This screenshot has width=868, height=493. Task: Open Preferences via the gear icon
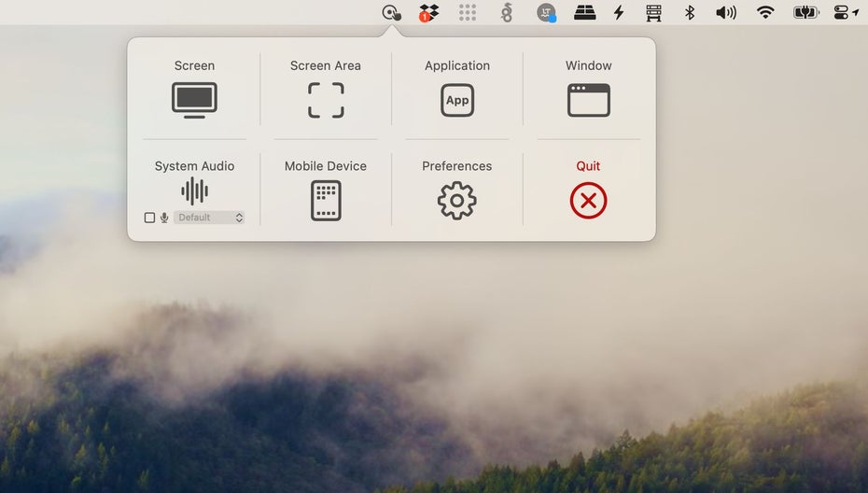pos(457,200)
